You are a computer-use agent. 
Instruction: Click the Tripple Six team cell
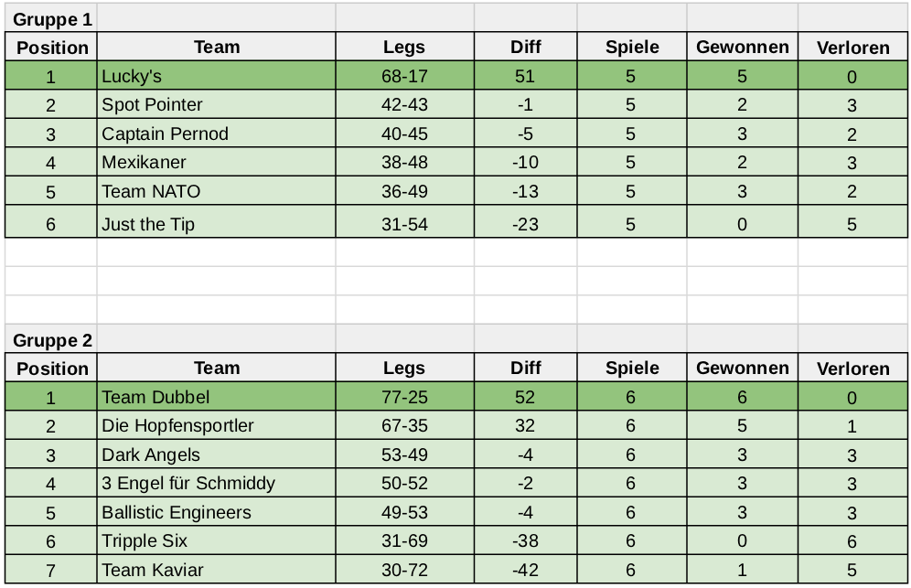click(216, 540)
